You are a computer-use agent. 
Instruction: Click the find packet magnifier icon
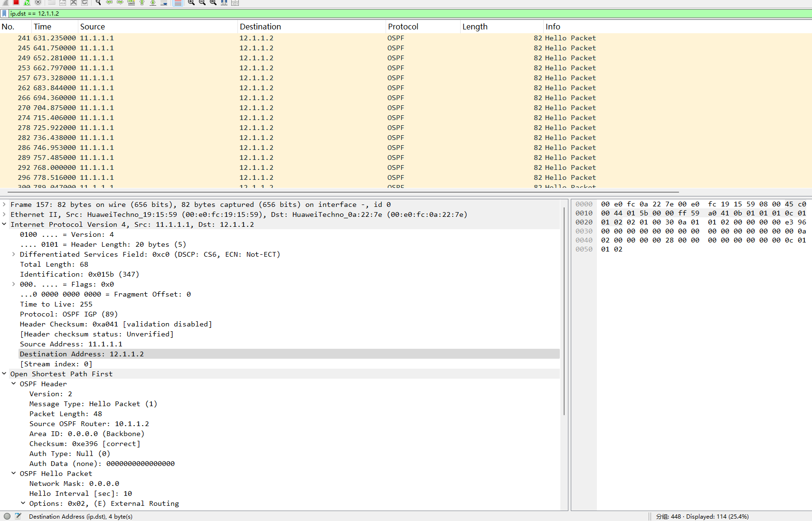coord(98,2)
